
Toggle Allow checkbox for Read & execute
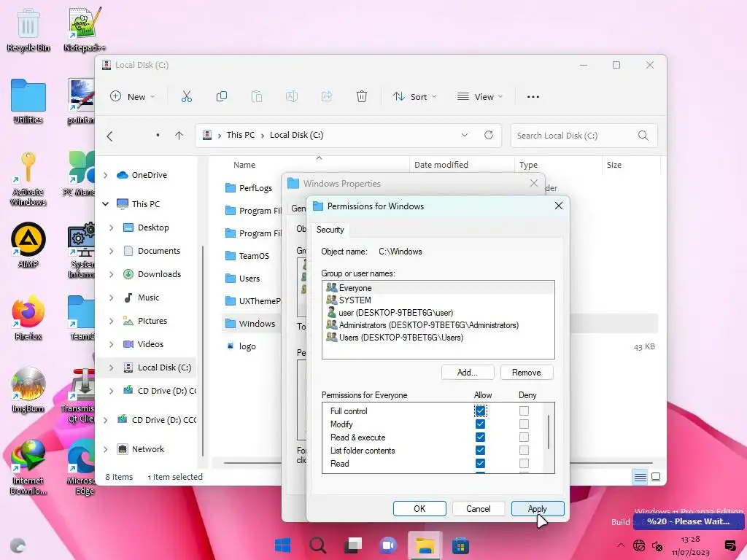[480, 437]
